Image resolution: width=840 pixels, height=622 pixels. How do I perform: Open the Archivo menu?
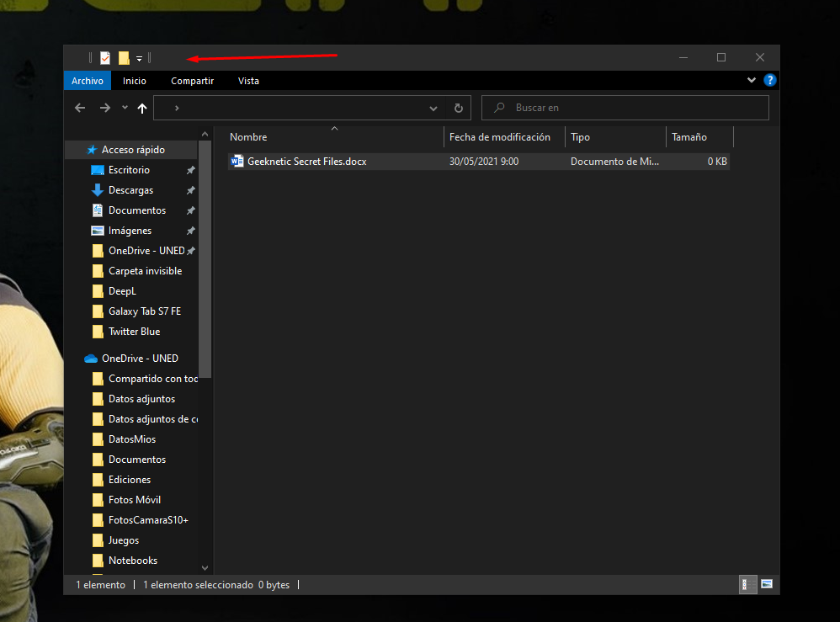click(x=87, y=81)
